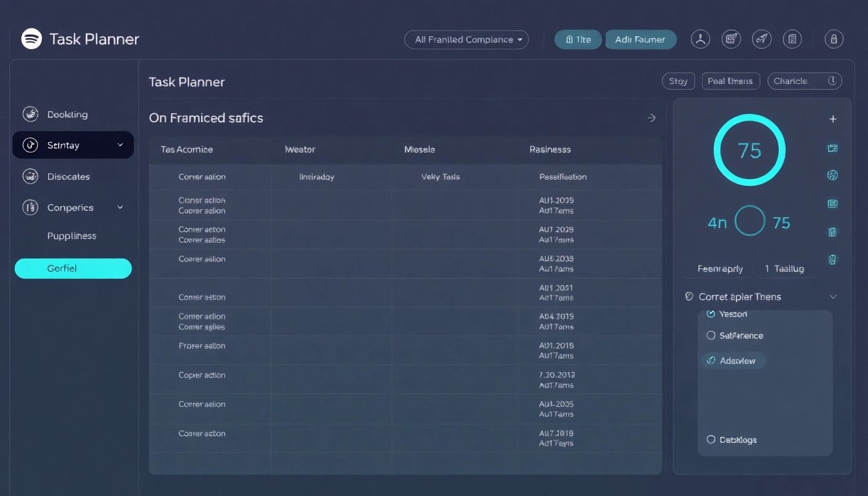Image resolution: width=868 pixels, height=496 pixels.
Task: Click the lock icon at the top right corner
Action: (833, 39)
